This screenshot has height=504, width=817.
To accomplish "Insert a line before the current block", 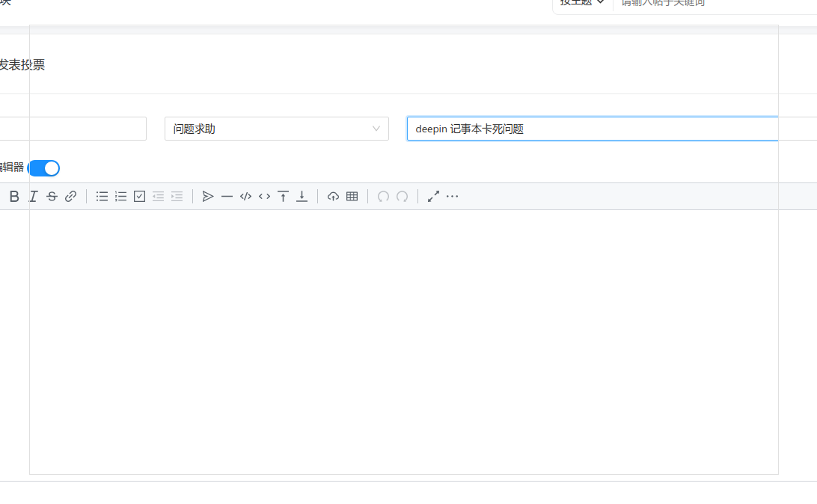I will click(x=283, y=196).
